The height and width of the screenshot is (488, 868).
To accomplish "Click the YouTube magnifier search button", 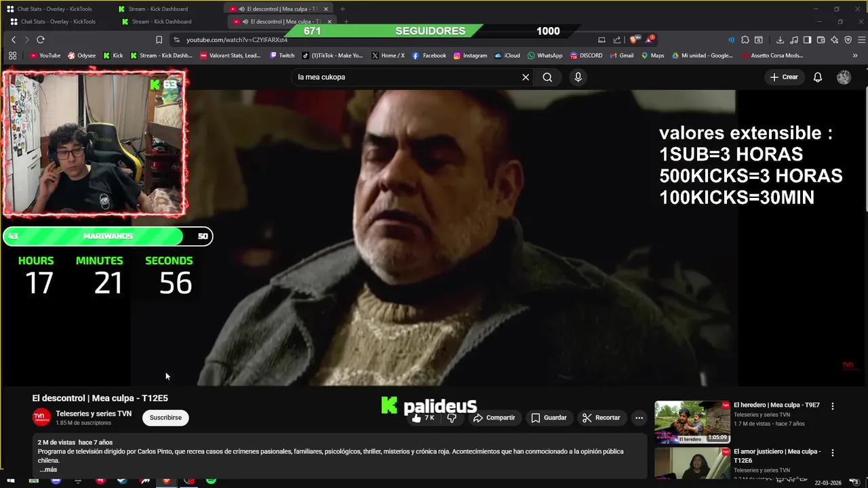I will tap(547, 77).
